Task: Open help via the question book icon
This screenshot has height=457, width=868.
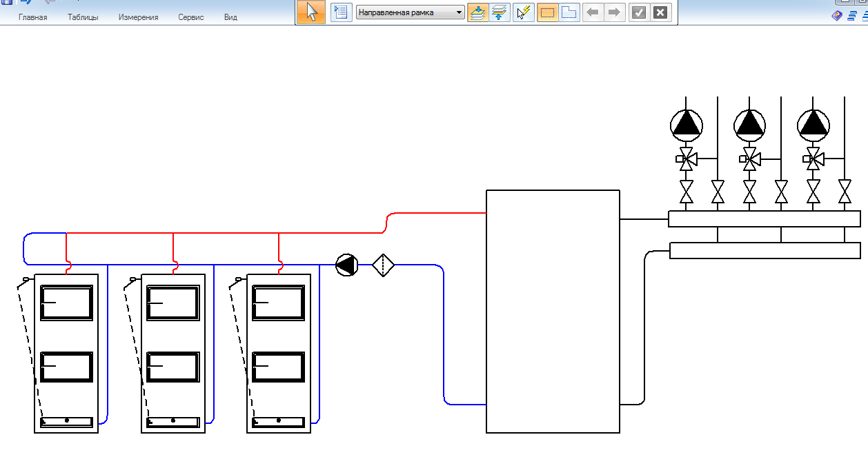Action: coord(837,15)
